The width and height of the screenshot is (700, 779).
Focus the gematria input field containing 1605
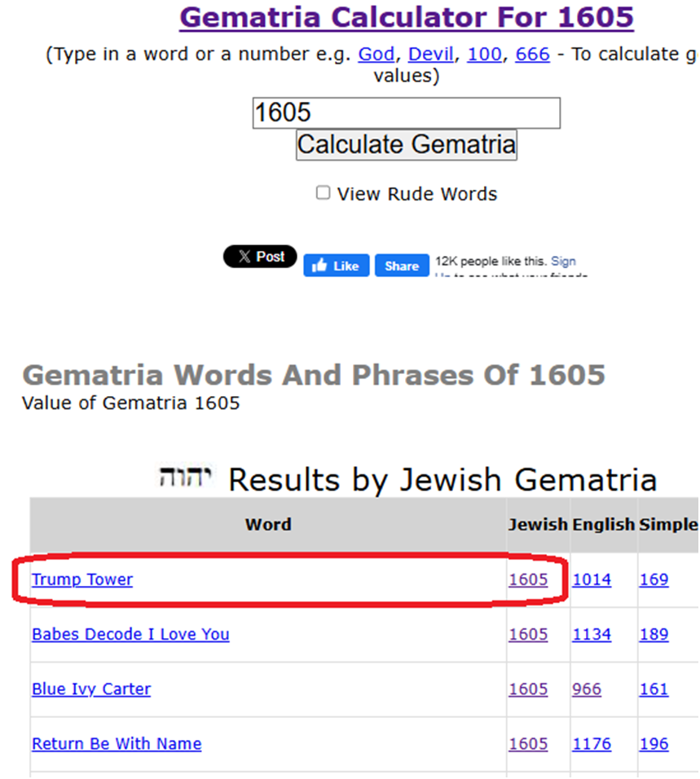tap(407, 112)
